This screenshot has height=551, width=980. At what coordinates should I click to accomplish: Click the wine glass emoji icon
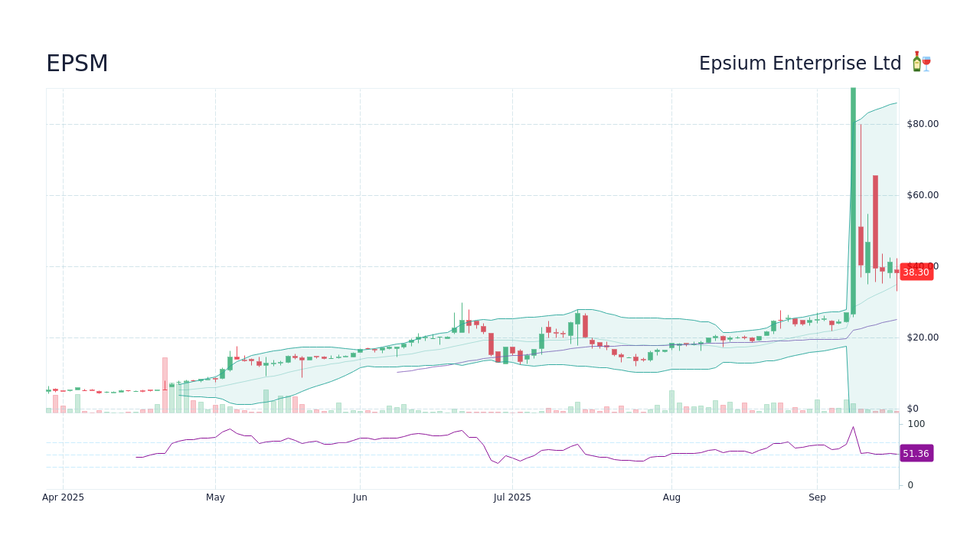point(926,64)
